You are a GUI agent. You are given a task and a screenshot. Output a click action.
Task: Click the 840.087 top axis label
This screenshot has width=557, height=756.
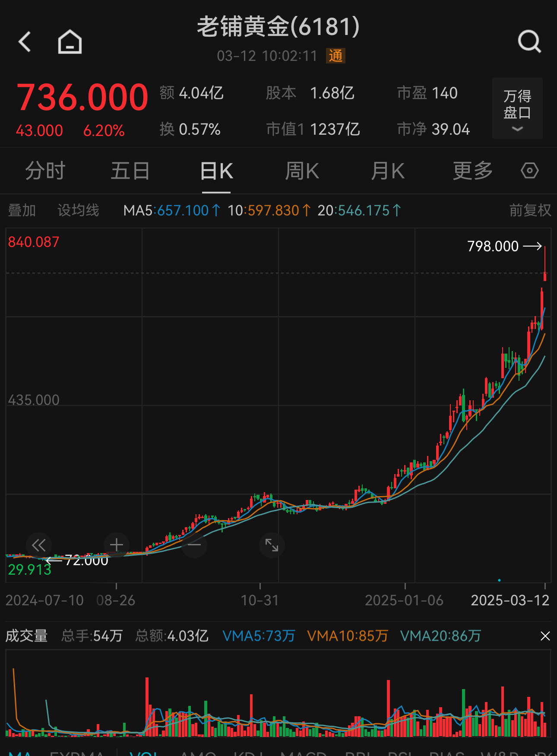(x=34, y=242)
